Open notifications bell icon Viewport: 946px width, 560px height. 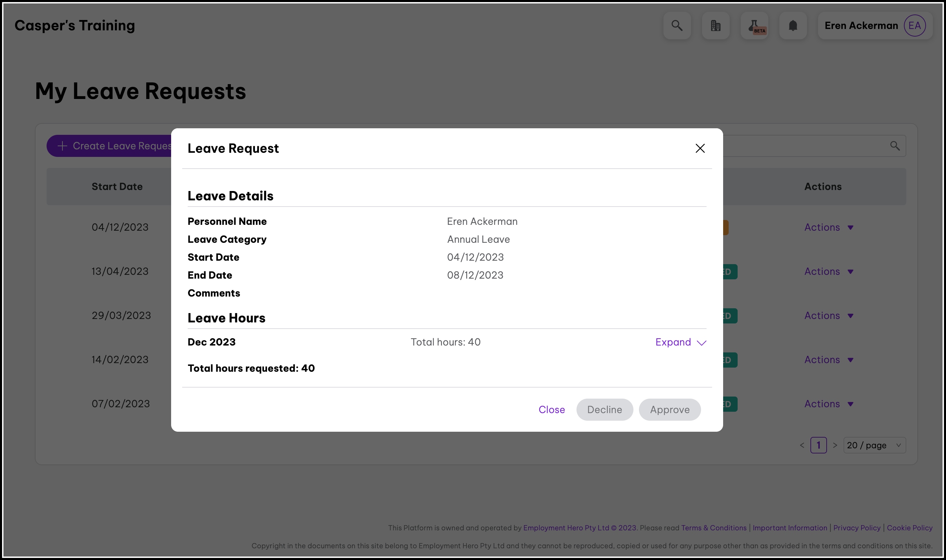[793, 26]
